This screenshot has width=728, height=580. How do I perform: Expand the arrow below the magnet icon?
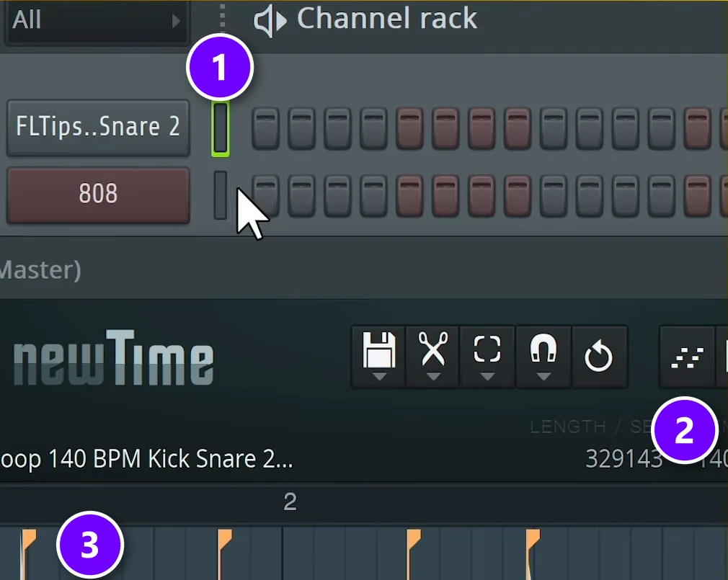(x=543, y=377)
